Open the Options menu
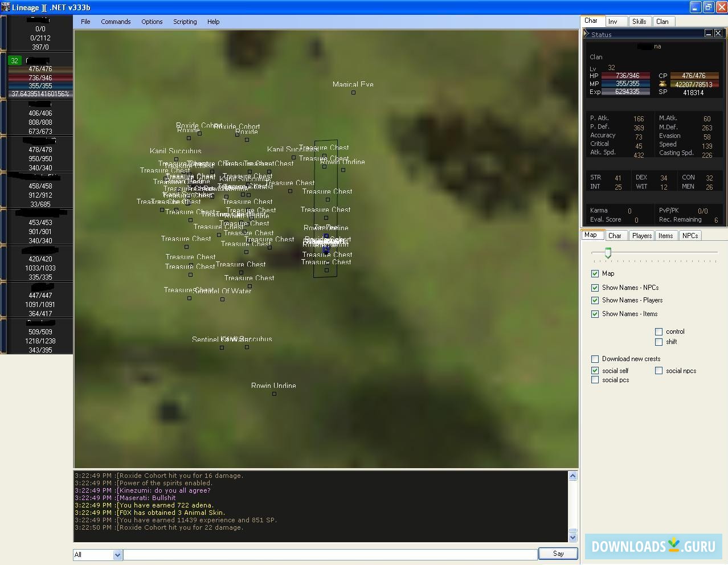 tap(152, 22)
